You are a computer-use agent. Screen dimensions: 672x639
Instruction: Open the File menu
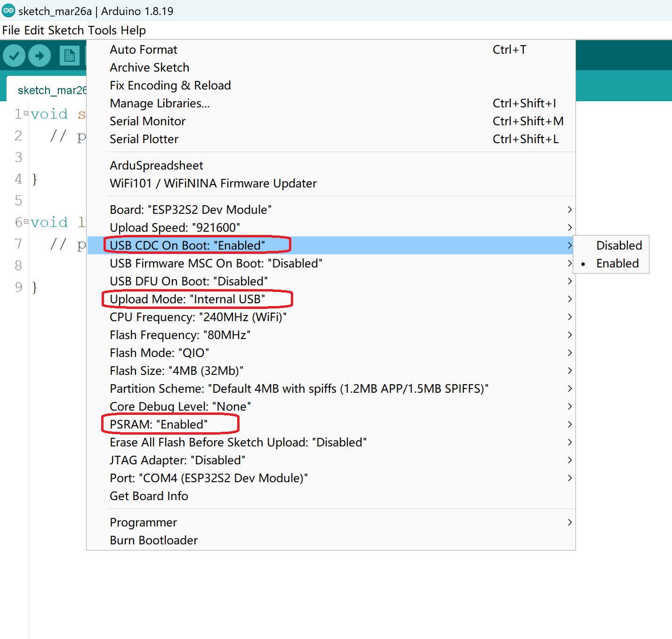(x=11, y=30)
